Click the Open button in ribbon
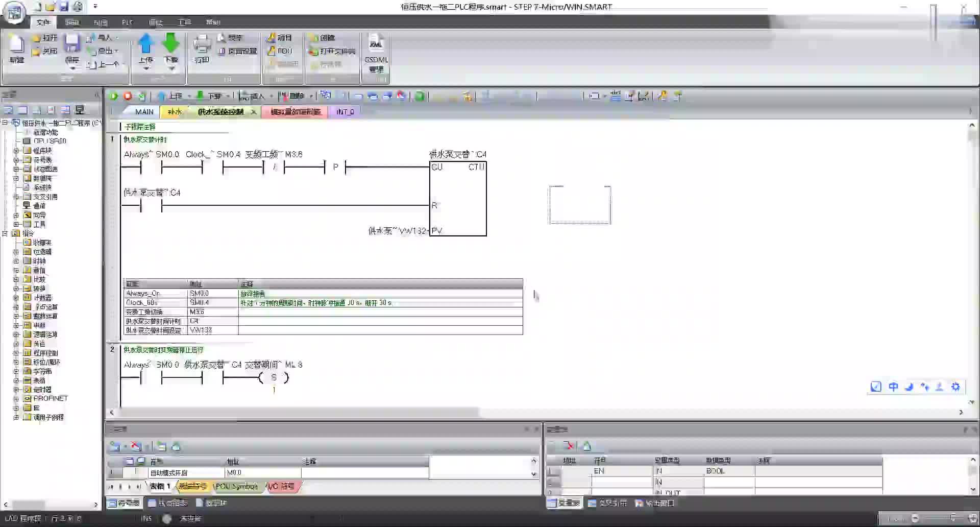980x527 pixels. 45,38
